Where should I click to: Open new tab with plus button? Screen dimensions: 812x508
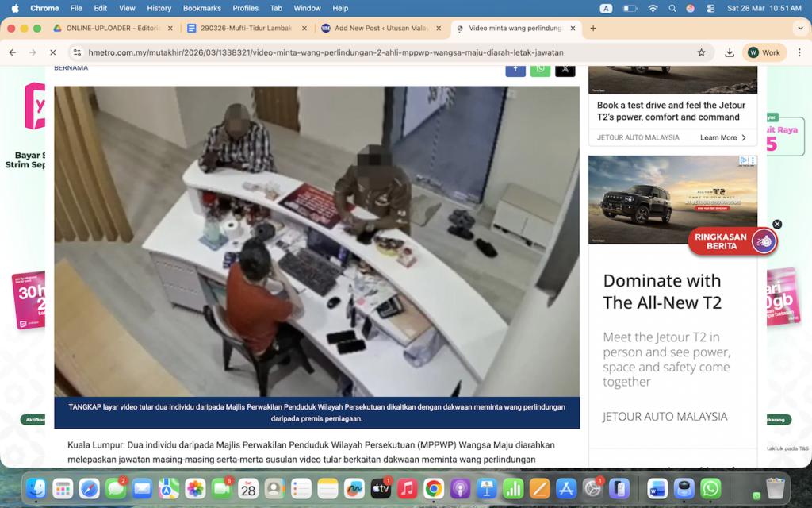593,29
